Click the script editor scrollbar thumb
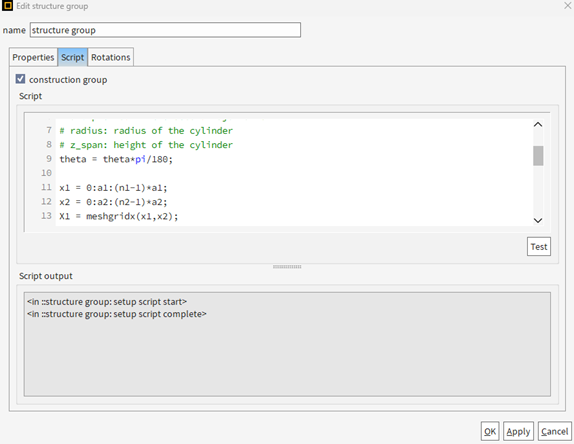574x444 pixels. [538, 156]
